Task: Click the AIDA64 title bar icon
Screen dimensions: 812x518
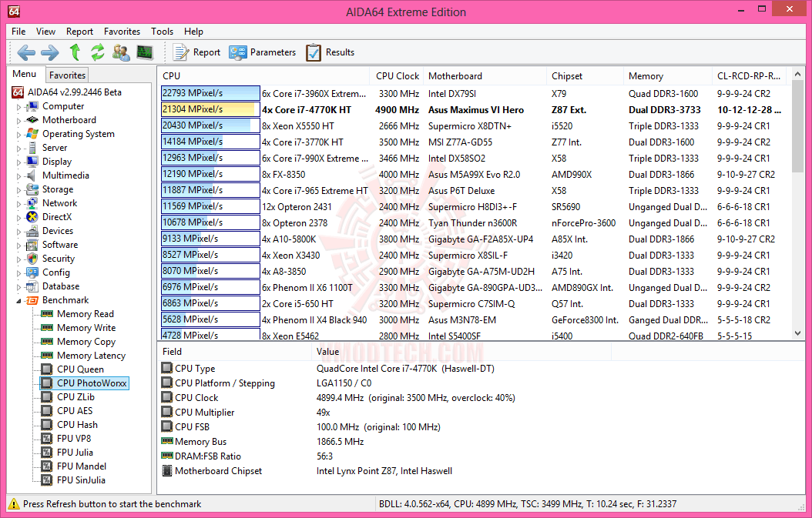Action: pos(14,11)
